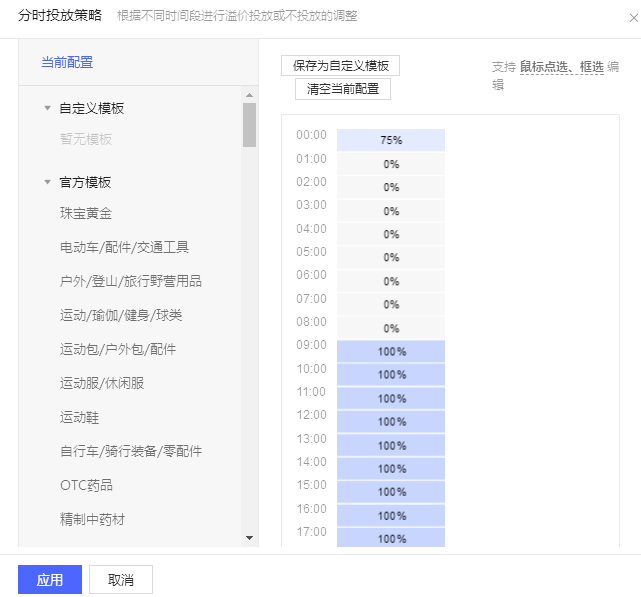Select the 10:00 slot at 100%
Screen dimensions: 641x597
pos(391,375)
